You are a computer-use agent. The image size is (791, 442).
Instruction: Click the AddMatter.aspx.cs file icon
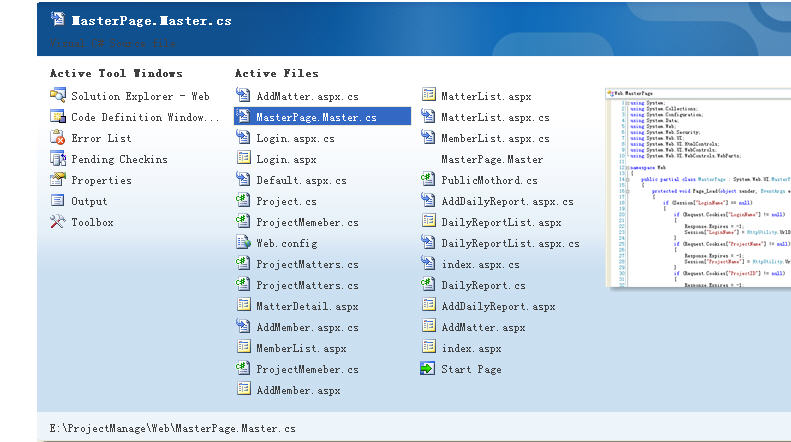(243, 95)
